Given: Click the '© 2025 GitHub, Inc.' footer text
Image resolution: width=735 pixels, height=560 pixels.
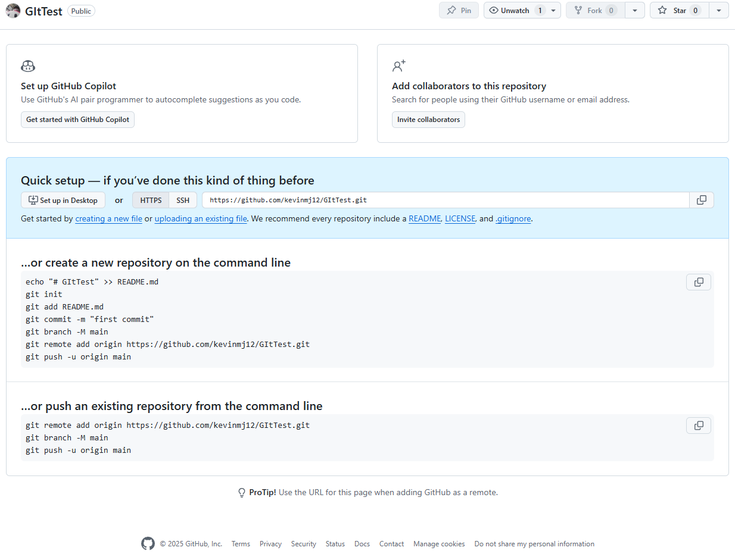Looking at the screenshot, I should pyautogui.click(x=191, y=544).
